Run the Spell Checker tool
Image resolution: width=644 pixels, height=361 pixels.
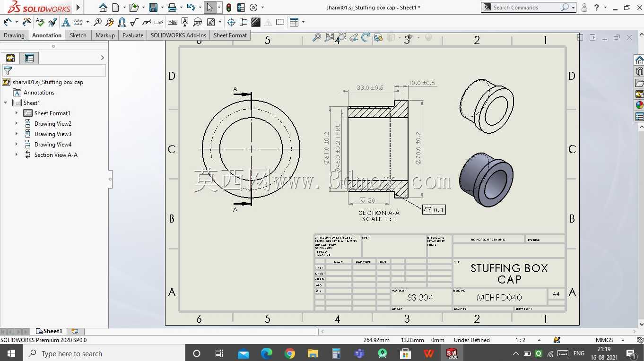[x=40, y=22]
